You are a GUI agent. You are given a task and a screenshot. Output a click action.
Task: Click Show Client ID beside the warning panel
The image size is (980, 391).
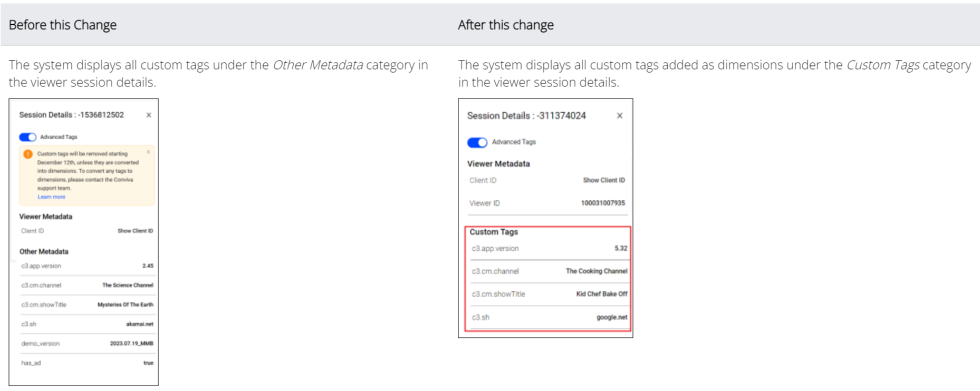point(135,231)
